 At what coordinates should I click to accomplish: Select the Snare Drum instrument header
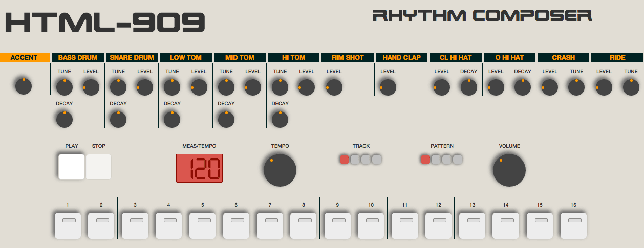coord(132,58)
